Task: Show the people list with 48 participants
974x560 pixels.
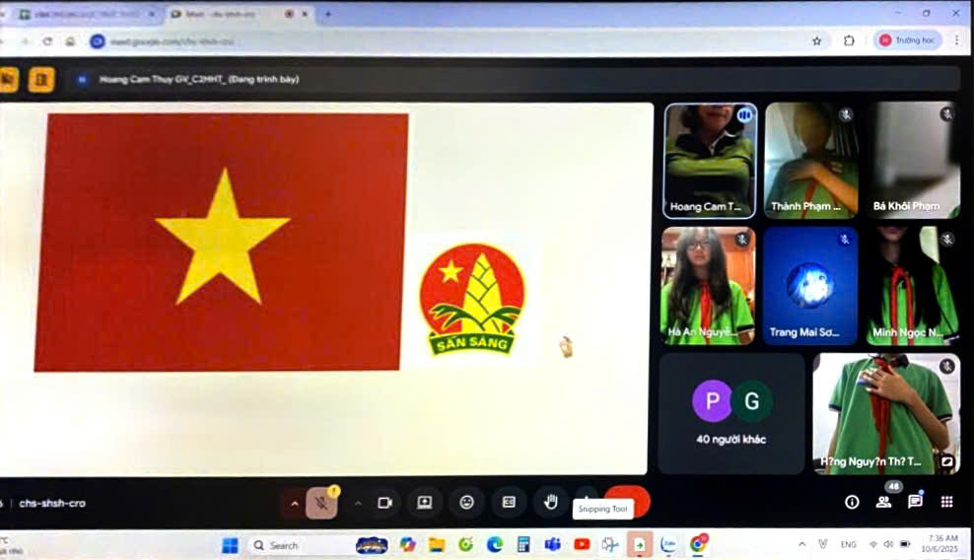Action: (883, 502)
